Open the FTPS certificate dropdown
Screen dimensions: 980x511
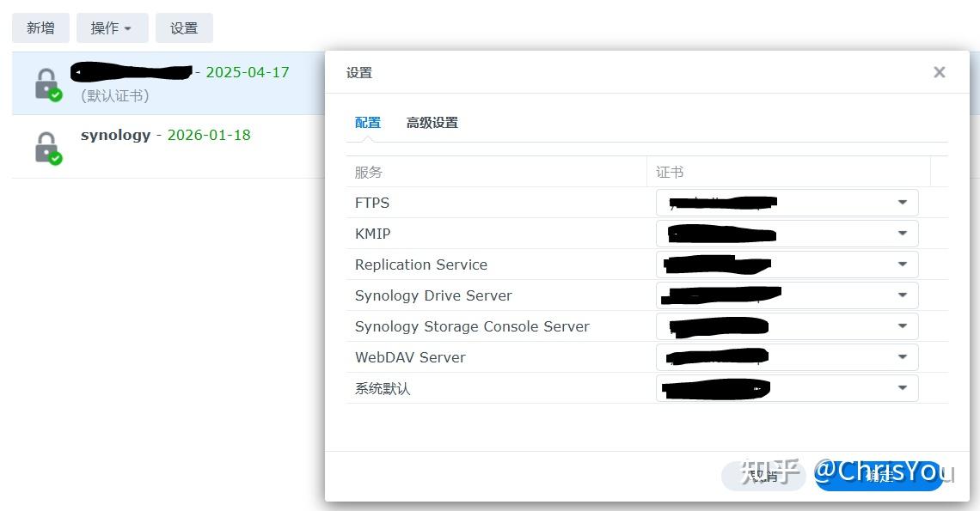point(902,202)
